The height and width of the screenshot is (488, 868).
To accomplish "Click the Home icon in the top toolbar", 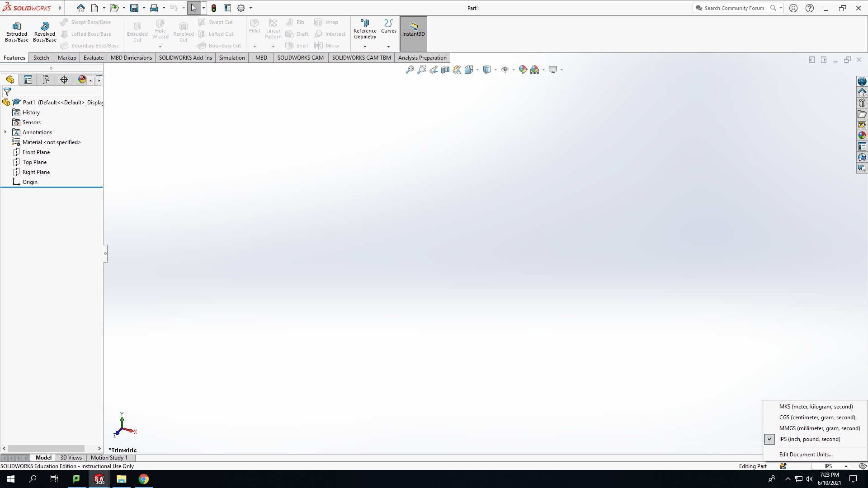I will click(x=81, y=8).
